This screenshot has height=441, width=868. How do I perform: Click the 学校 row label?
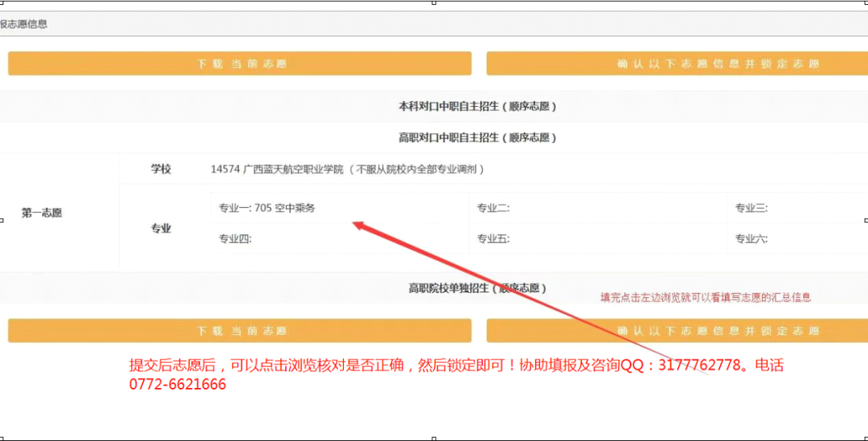click(x=162, y=169)
